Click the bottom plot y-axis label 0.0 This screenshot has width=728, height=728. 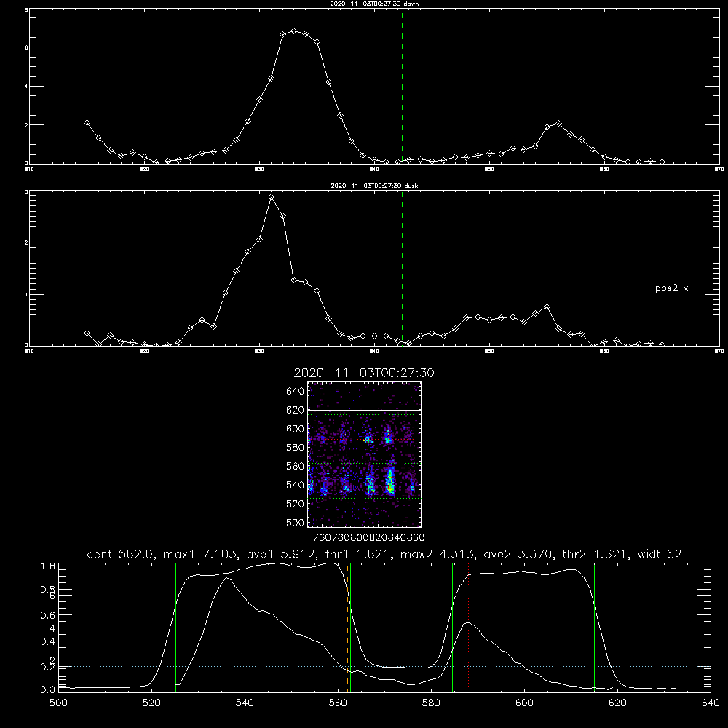(x=47, y=689)
